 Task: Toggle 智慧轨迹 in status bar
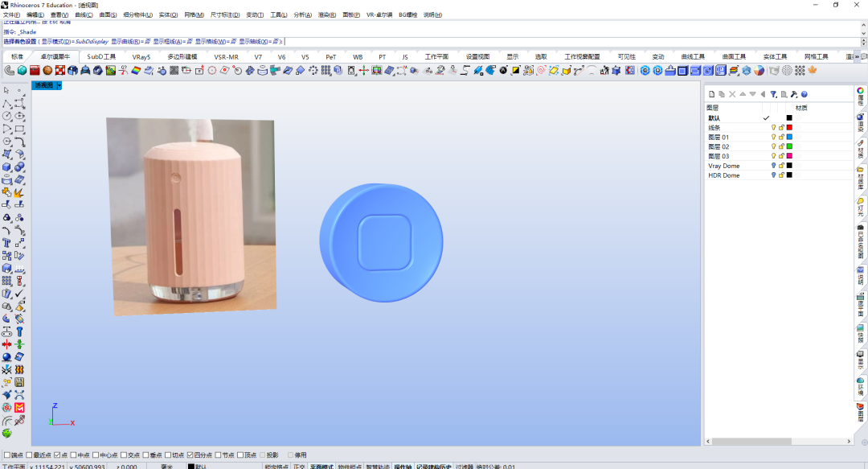[x=378, y=467]
